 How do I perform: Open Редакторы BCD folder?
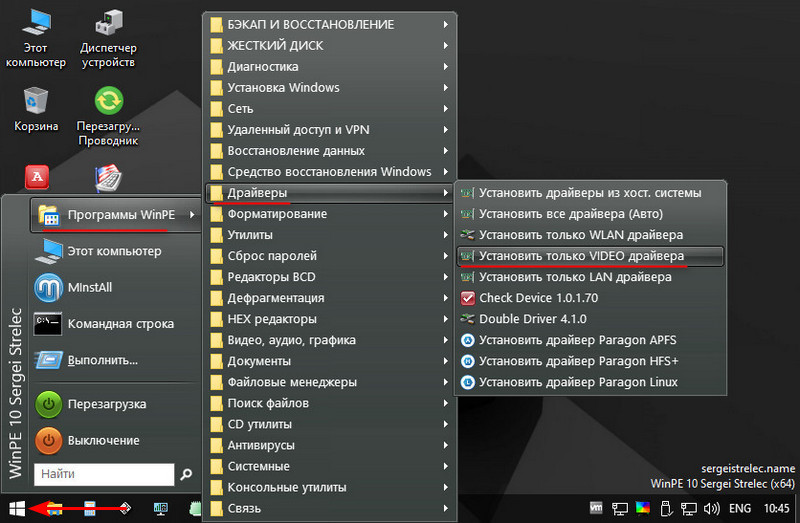point(330,277)
